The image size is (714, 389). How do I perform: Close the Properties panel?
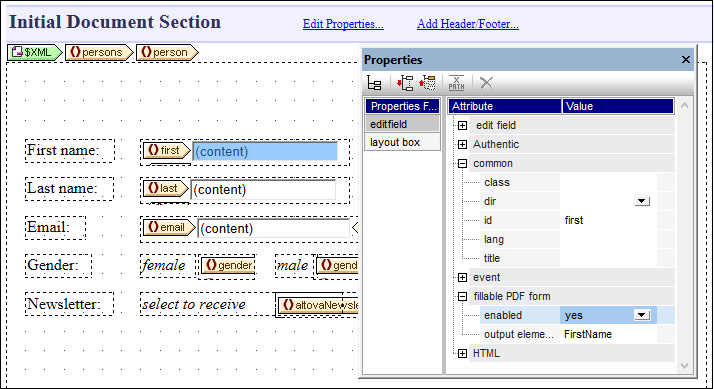(686, 60)
